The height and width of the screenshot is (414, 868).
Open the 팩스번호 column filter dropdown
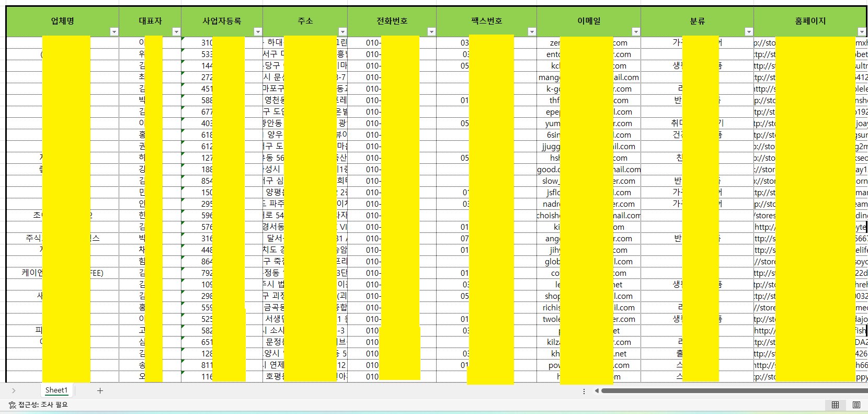pos(532,32)
